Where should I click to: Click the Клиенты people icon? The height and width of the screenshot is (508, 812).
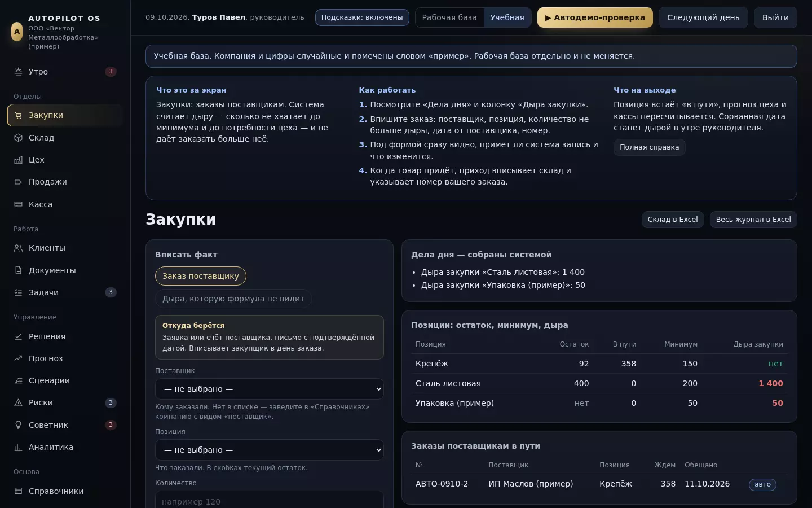tap(18, 248)
